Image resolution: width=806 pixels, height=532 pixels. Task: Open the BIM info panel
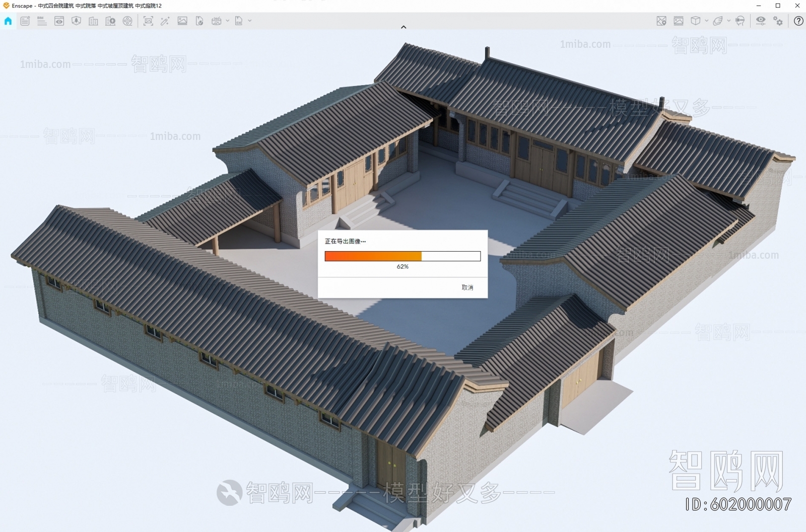[x=42, y=21]
